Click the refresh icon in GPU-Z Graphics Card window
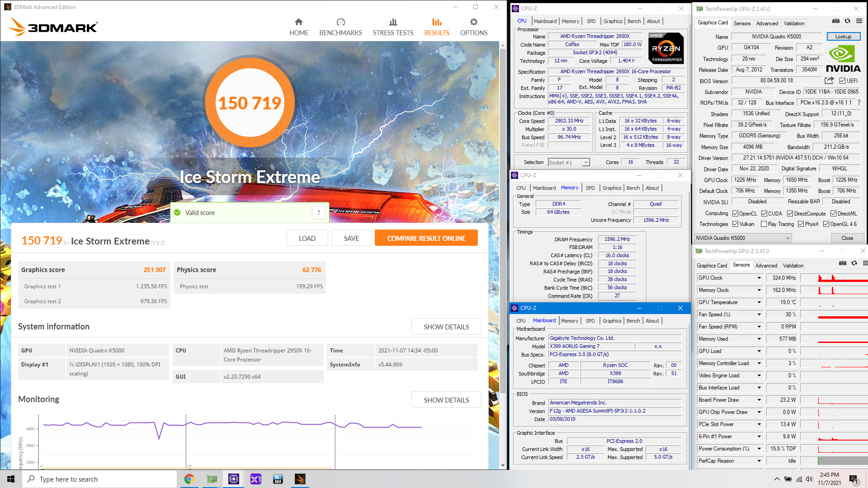The height and width of the screenshot is (488, 868). point(848,21)
